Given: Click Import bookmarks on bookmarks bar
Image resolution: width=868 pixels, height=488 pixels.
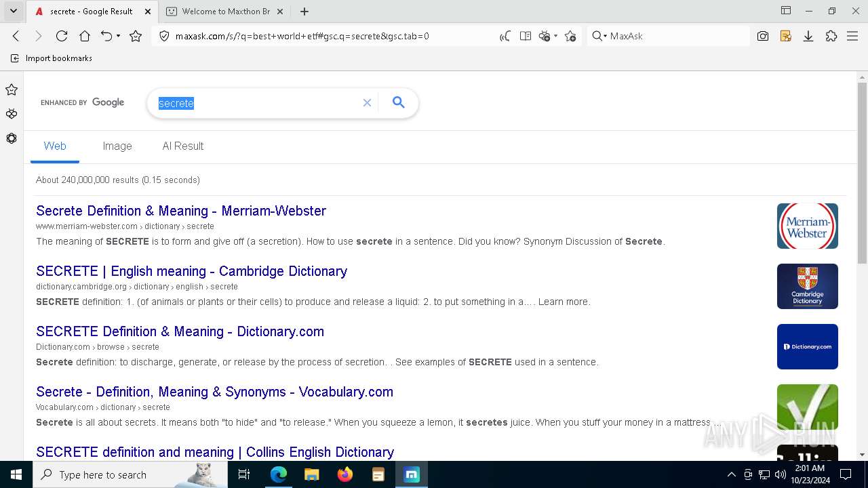Looking at the screenshot, I should point(52,58).
